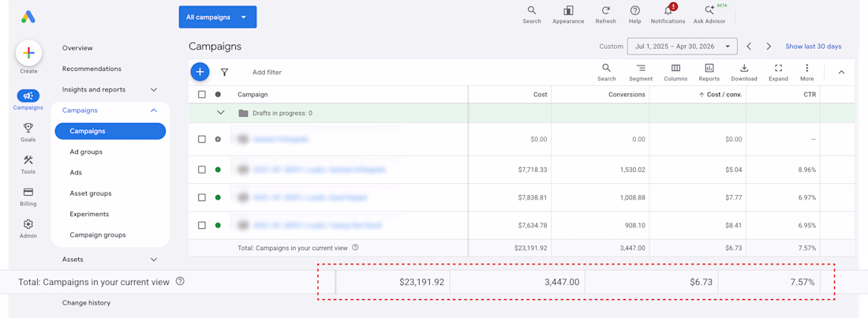
Task: Open the All campaigns dropdown
Action: 218,17
